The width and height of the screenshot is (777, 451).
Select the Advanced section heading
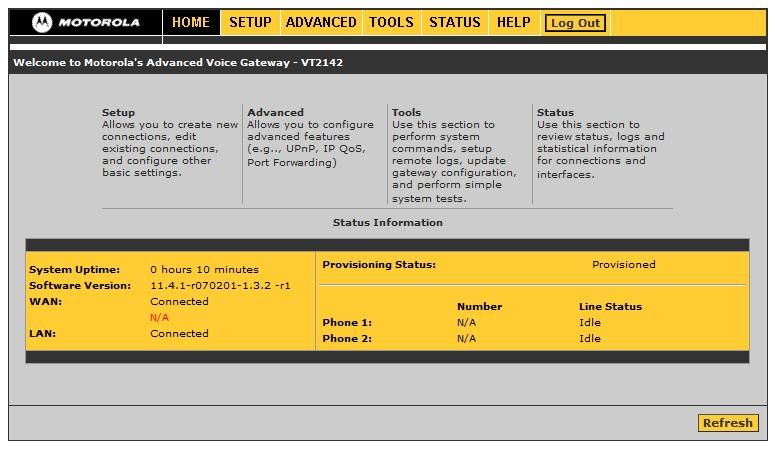(276, 113)
